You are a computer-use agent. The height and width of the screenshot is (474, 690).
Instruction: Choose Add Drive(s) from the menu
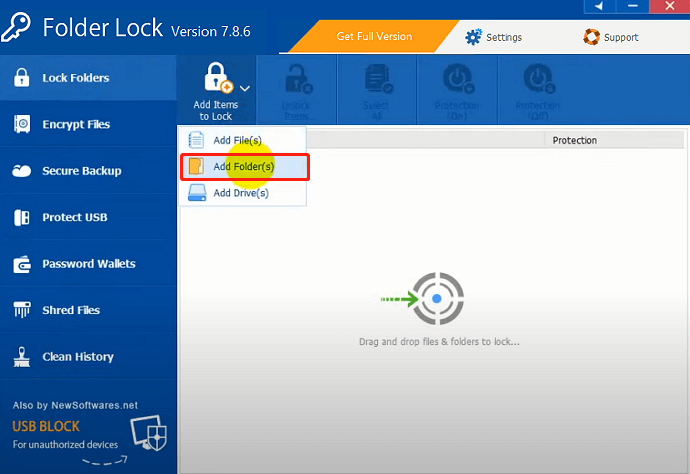click(x=242, y=193)
